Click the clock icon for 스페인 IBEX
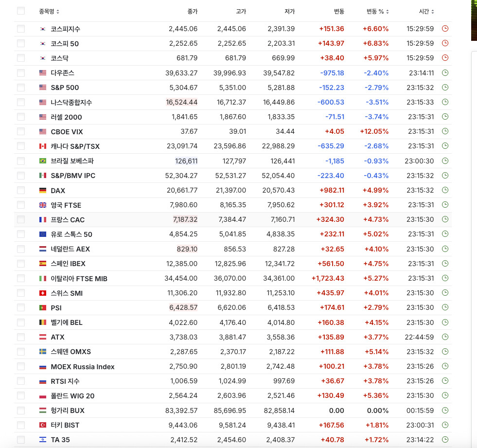This screenshot has height=448, width=477. (x=445, y=263)
